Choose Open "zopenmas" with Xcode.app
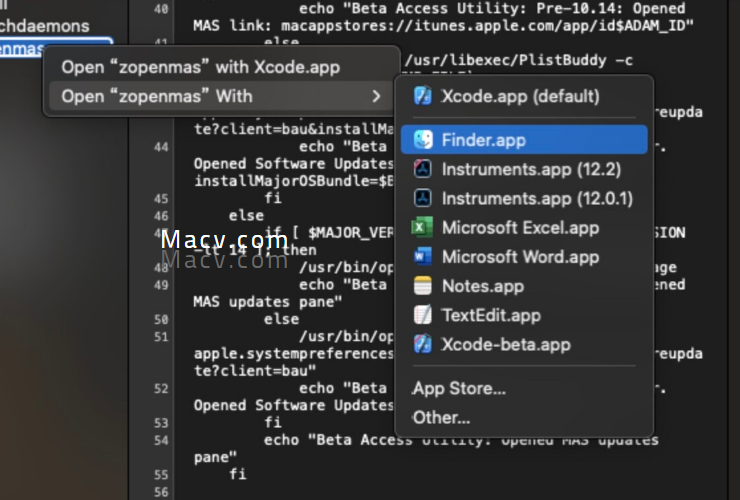Screen dimensions: 740x500 pyautogui.click(x=221, y=67)
